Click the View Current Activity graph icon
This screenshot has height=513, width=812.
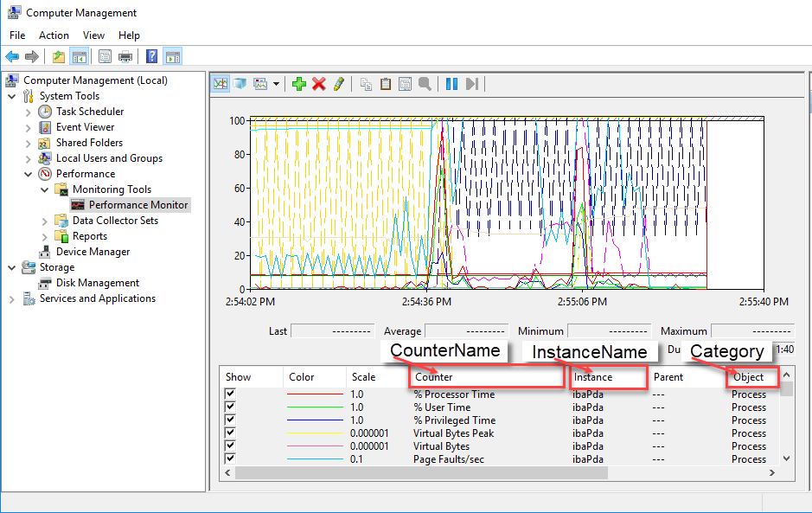pyautogui.click(x=221, y=84)
